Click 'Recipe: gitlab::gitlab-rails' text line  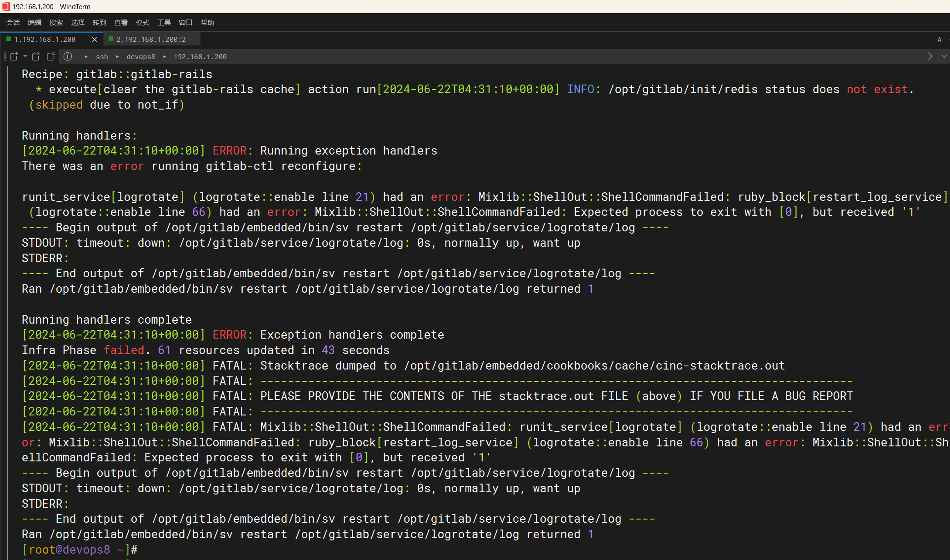pyautogui.click(x=117, y=74)
